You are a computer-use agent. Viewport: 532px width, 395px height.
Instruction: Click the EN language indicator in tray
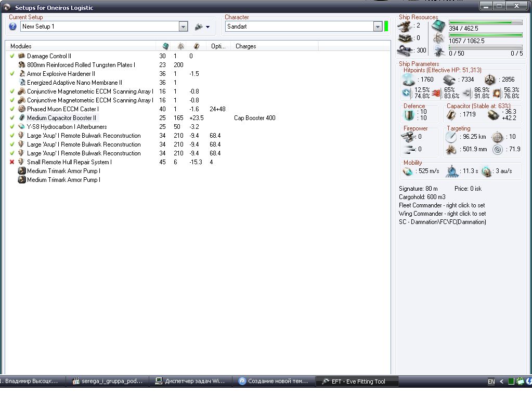click(491, 381)
